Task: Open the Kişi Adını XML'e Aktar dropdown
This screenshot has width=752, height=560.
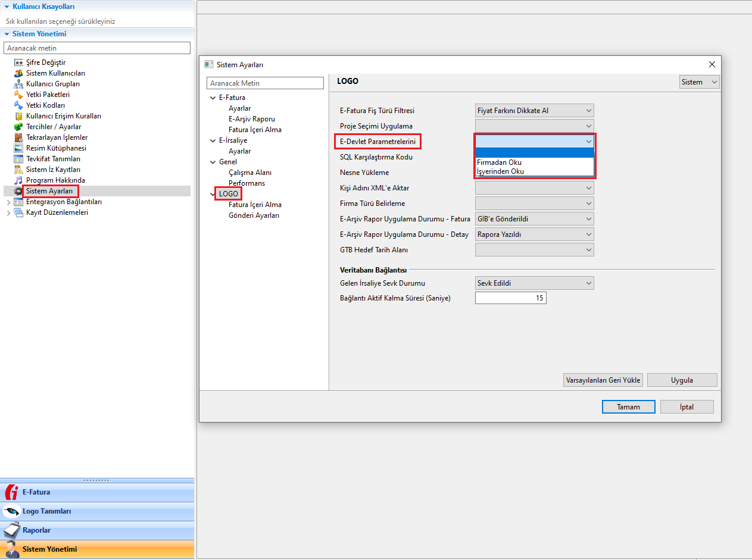Action: point(535,188)
